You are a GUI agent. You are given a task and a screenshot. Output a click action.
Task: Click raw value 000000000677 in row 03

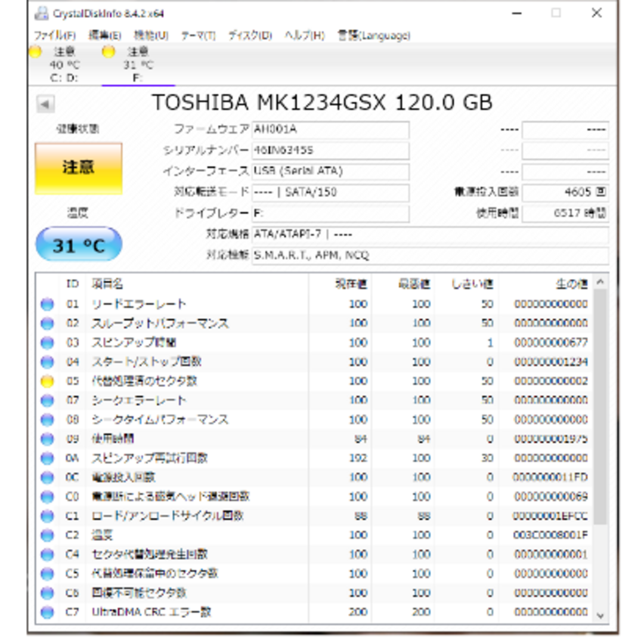click(x=551, y=342)
